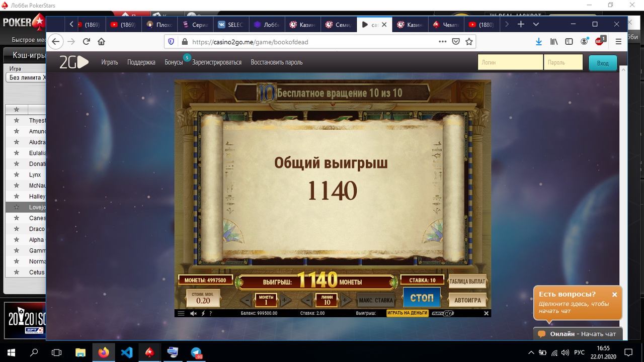This screenshot has height=362, width=644.
Task: Focus the Логин input field
Action: [510, 62]
